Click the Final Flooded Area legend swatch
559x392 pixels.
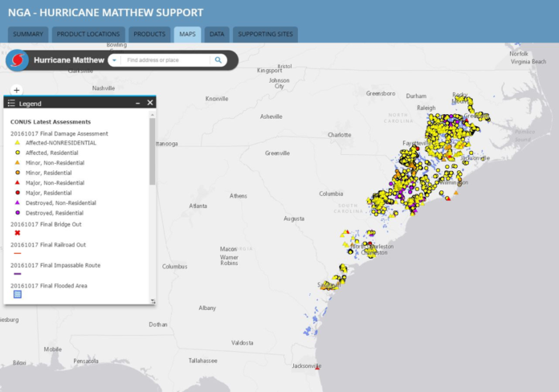point(18,295)
